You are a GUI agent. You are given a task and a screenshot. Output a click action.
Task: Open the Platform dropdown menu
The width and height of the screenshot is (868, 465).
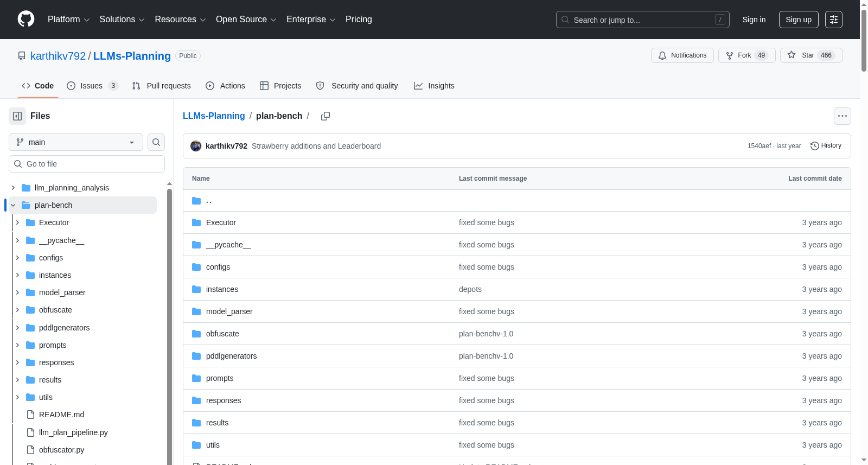tap(69, 20)
